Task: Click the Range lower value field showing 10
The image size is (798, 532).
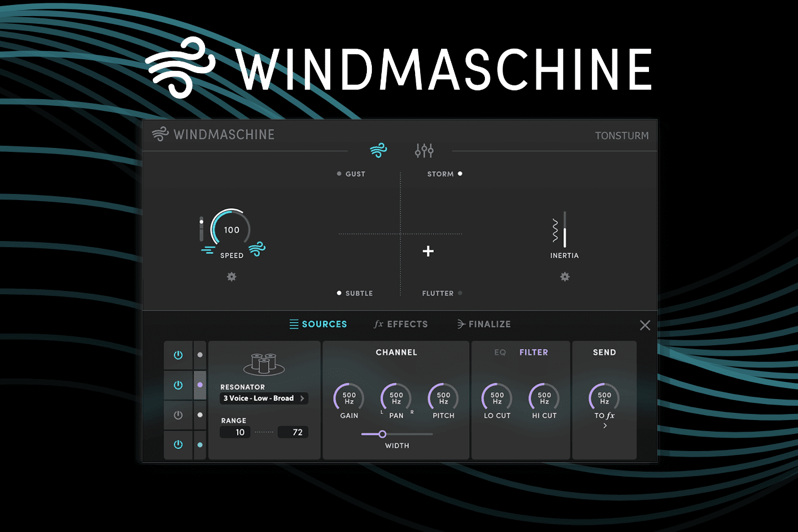Action: (234, 432)
